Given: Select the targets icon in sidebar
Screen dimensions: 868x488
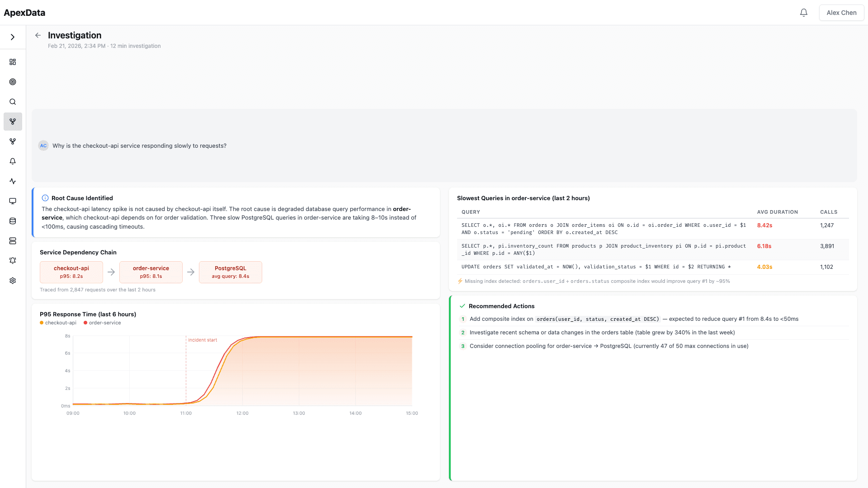Looking at the screenshot, I should point(13,82).
